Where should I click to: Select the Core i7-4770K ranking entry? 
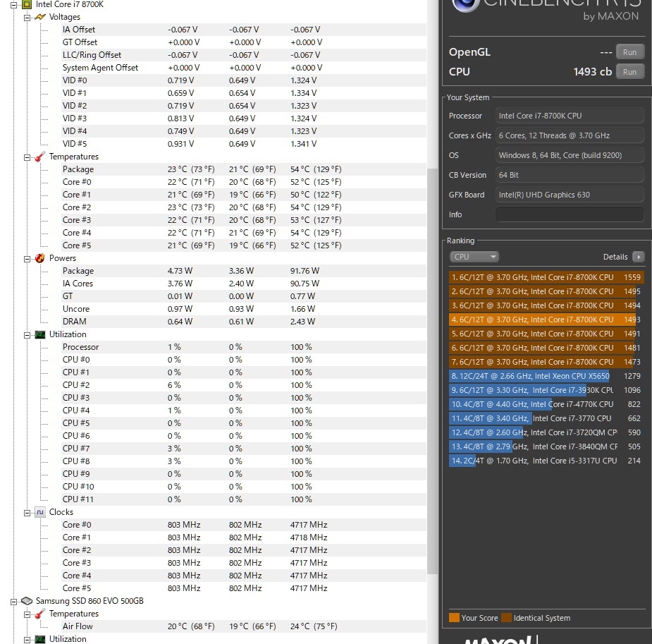point(546,404)
